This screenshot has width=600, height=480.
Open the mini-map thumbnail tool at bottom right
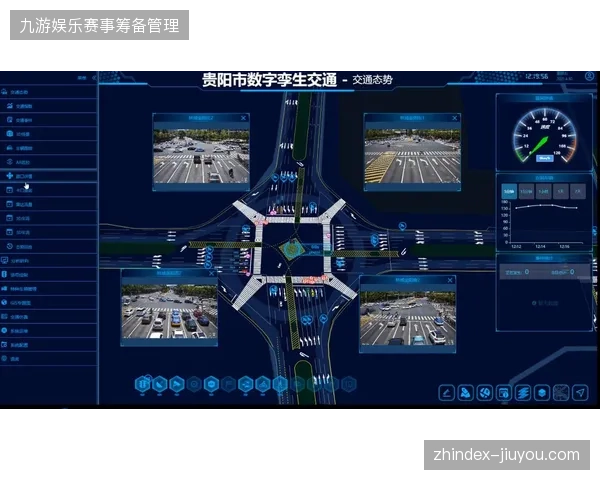(x=561, y=393)
